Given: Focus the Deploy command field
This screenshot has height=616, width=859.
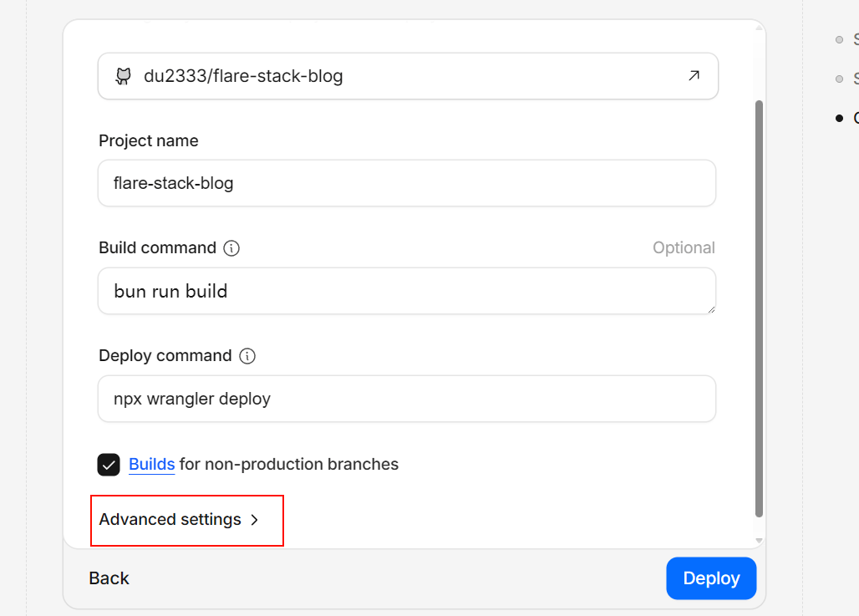Looking at the screenshot, I should (x=406, y=399).
